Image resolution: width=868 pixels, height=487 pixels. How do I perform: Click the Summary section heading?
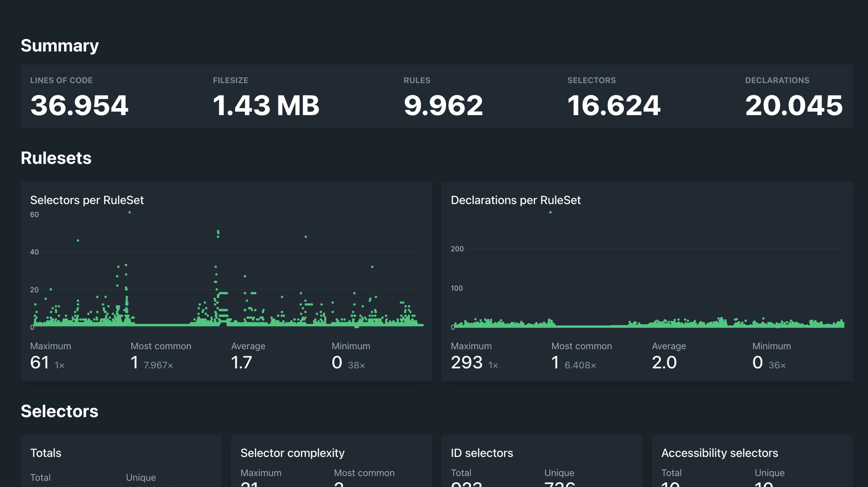tap(60, 45)
